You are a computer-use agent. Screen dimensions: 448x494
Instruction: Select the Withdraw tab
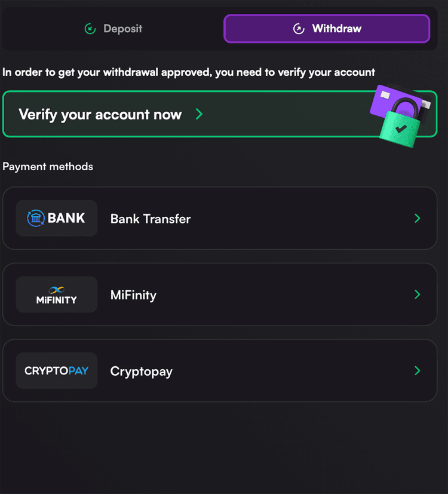[327, 29]
